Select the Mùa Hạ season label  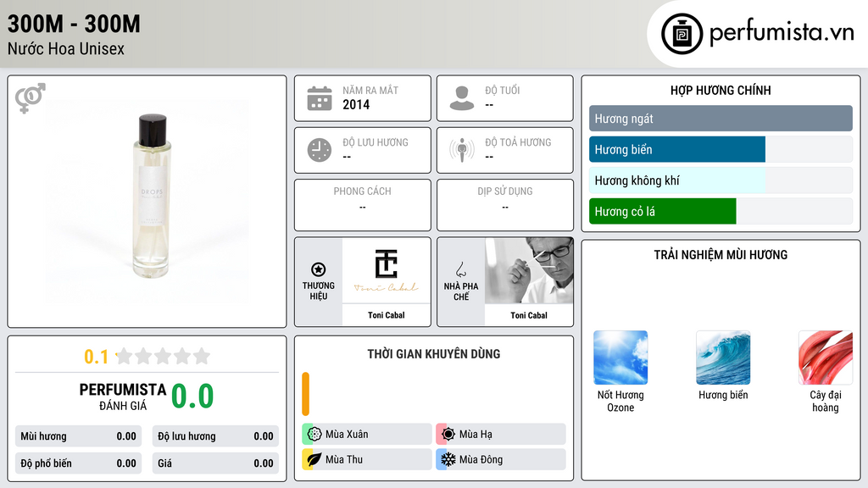click(476, 435)
